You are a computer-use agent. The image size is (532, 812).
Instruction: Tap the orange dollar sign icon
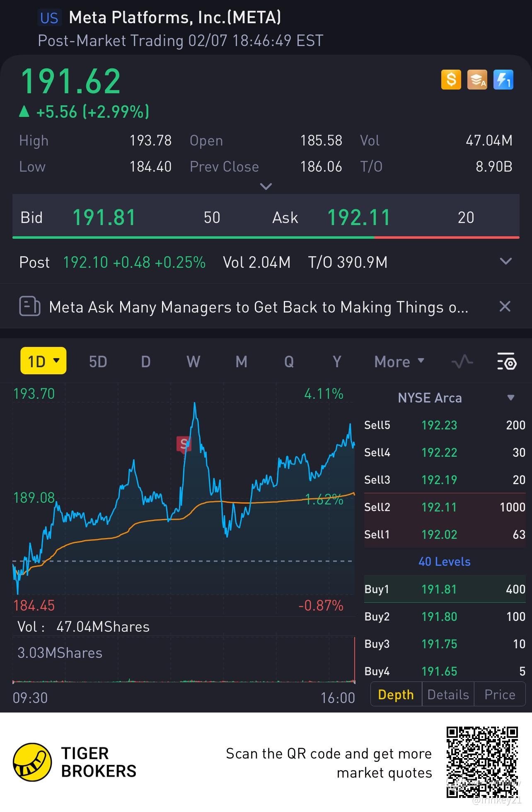click(x=451, y=80)
